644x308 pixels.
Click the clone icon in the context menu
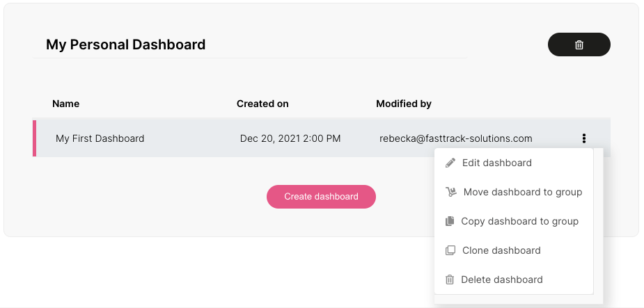click(450, 250)
